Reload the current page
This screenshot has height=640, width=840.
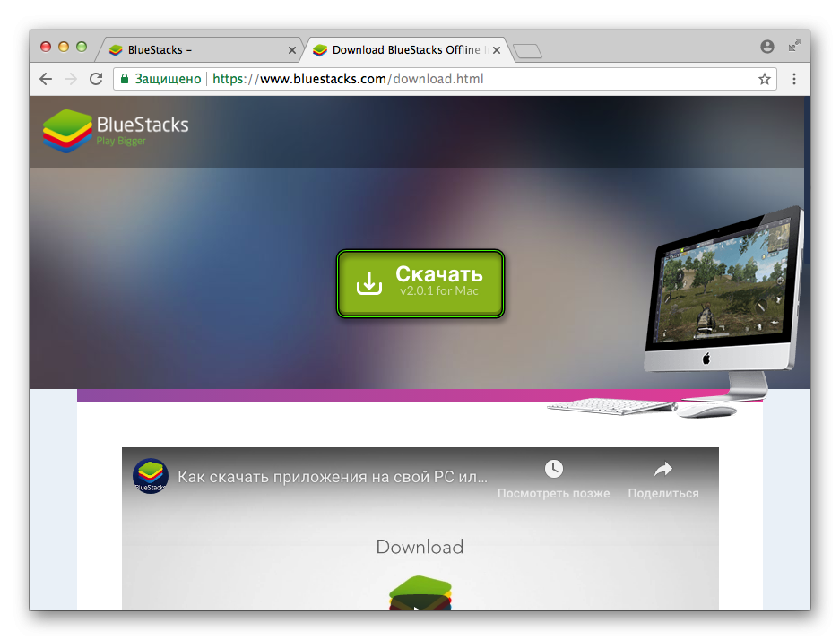tap(96, 79)
